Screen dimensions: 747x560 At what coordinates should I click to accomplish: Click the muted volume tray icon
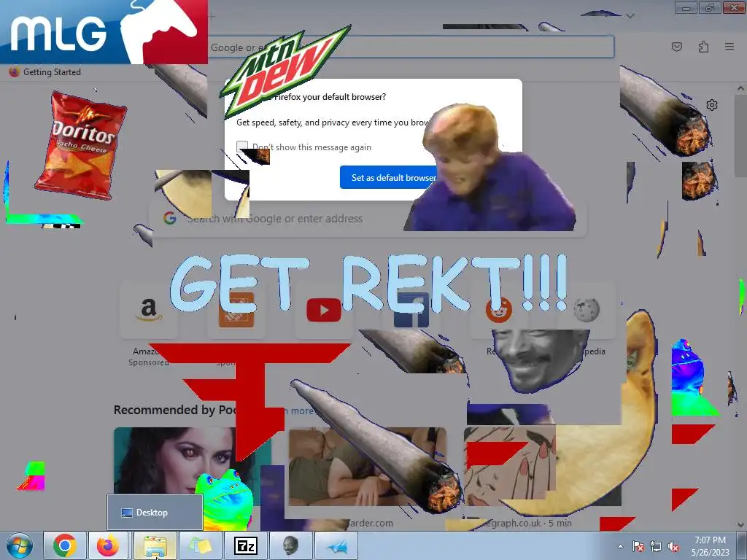click(673, 547)
